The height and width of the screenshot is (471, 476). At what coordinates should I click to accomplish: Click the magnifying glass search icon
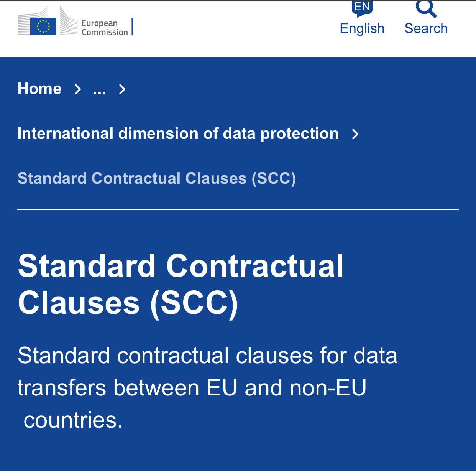(426, 8)
